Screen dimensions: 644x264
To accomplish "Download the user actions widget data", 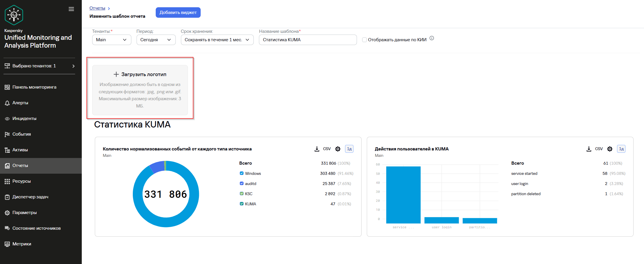I will tap(589, 149).
